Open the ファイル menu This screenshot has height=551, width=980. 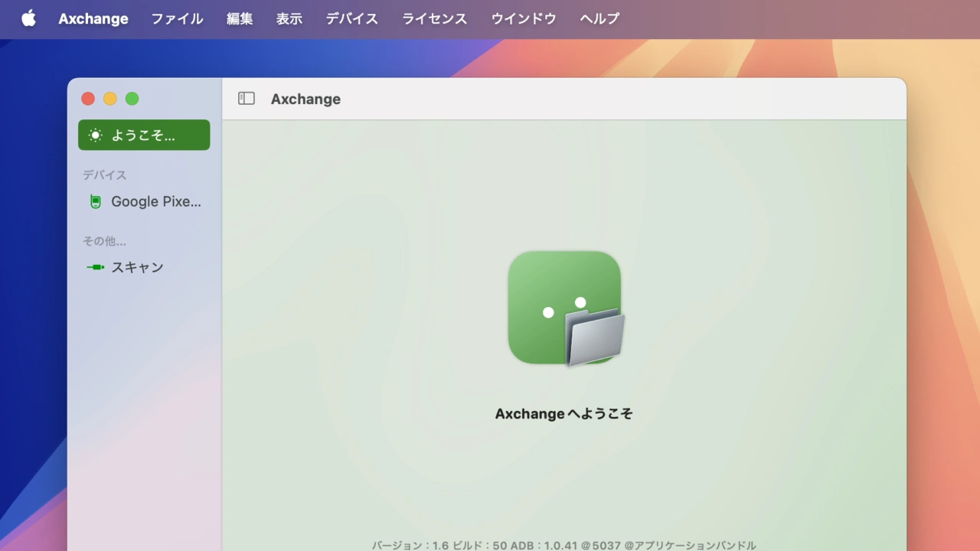pyautogui.click(x=177, y=18)
